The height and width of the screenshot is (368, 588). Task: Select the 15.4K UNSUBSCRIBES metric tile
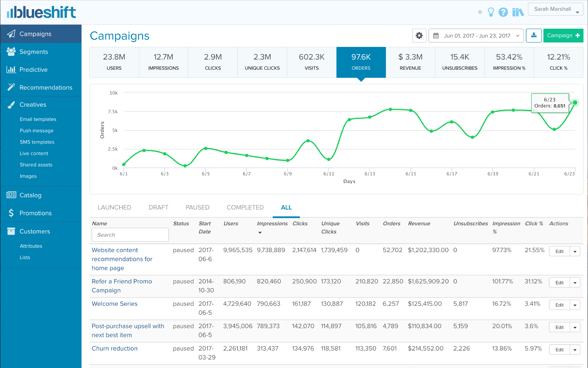click(460, 62)
